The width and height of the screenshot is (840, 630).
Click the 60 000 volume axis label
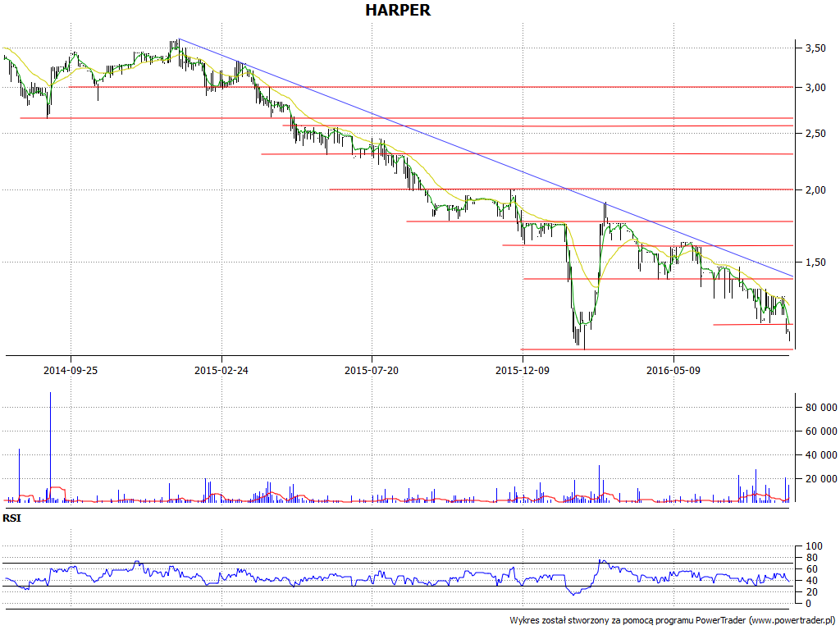click(820, 431)
